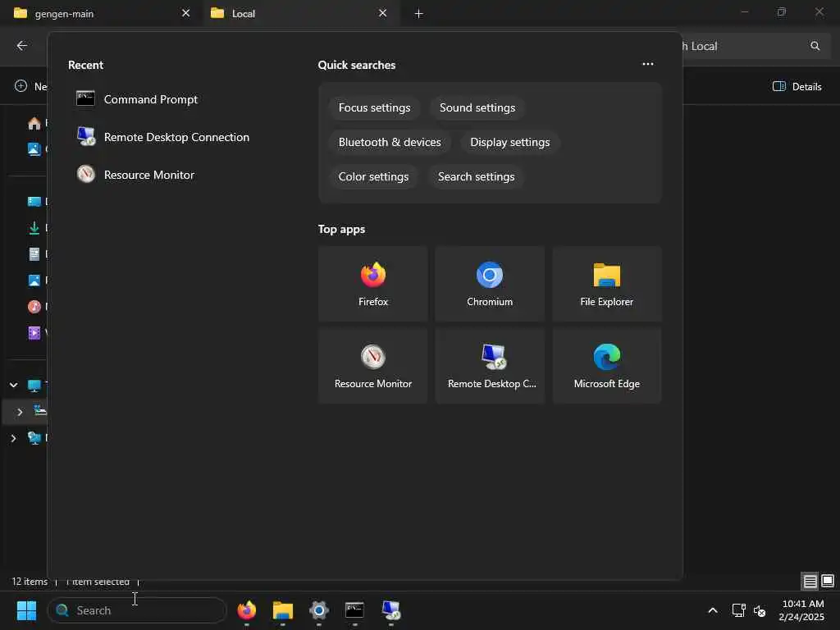The height and width of the screenshot is (630, 840).
Task: Go back in File Explorer
Action: (x=22, y=46)
